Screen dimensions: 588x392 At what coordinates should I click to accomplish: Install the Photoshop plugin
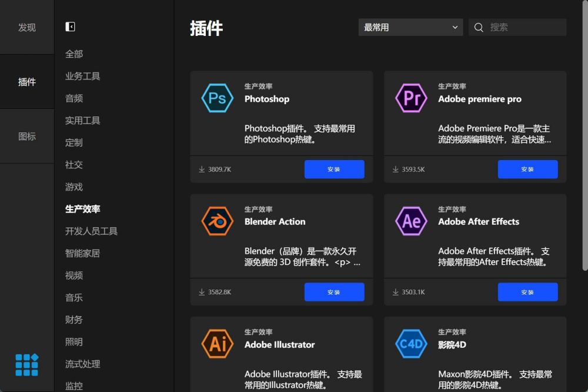(334, 170)
